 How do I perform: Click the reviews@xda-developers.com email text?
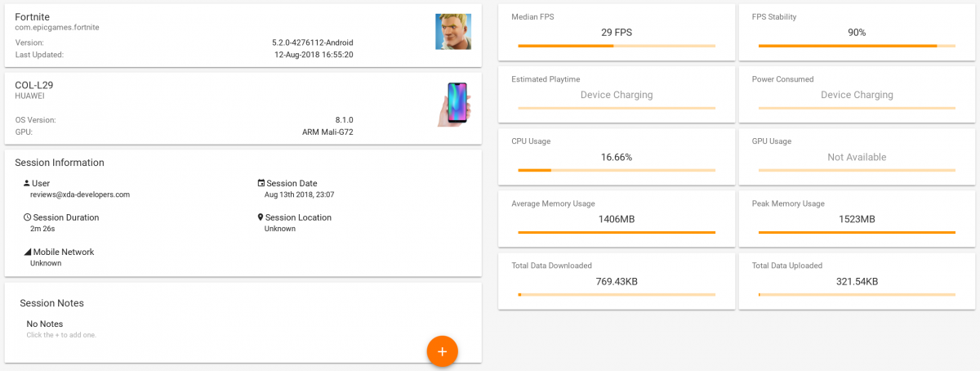(80, 194)
